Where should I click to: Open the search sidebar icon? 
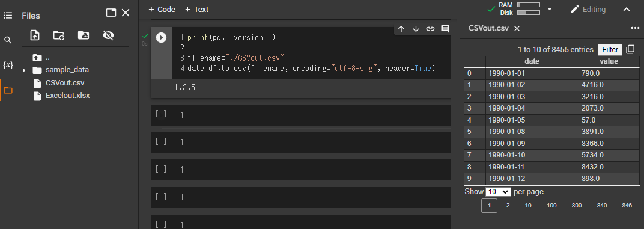[x=8, y=40]
